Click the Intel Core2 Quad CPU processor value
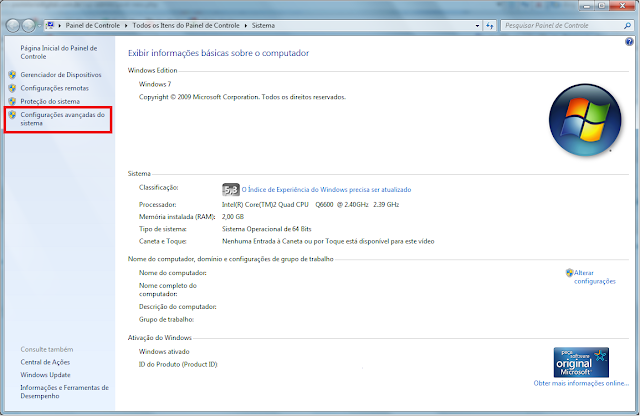Viewport: 640px width, 416px height. click(310, 205)
